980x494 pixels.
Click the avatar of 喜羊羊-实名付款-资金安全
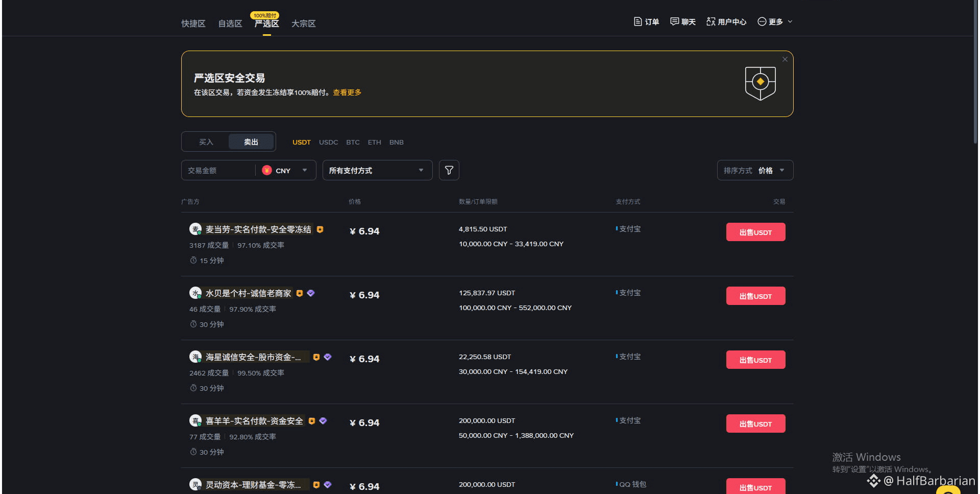[195, 421]
